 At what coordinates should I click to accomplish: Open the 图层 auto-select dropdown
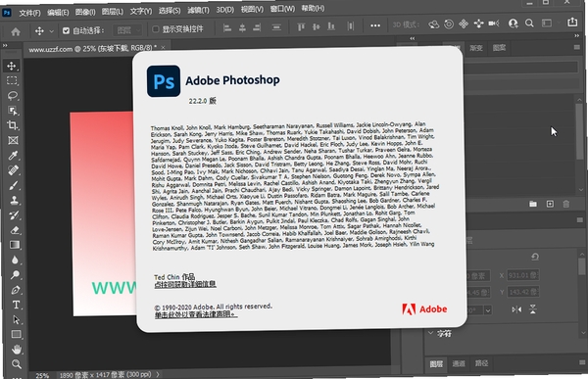click(127, 30)
